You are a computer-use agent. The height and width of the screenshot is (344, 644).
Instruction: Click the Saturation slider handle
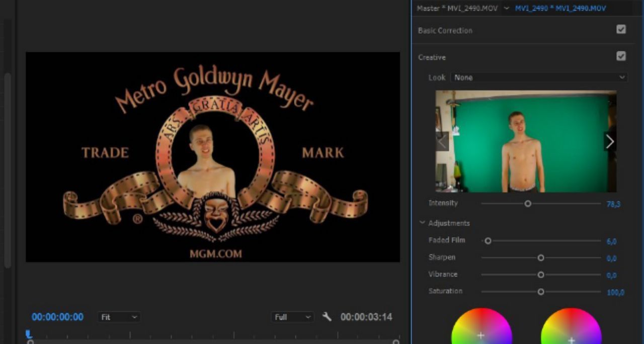(x=541, y=292)
